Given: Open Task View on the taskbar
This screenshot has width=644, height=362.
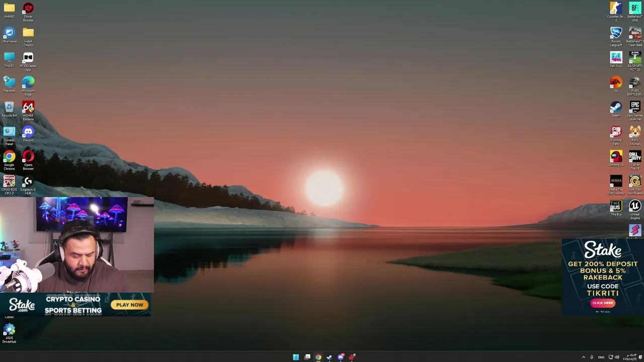Looking at the screenshot, I should coord(307,357).
